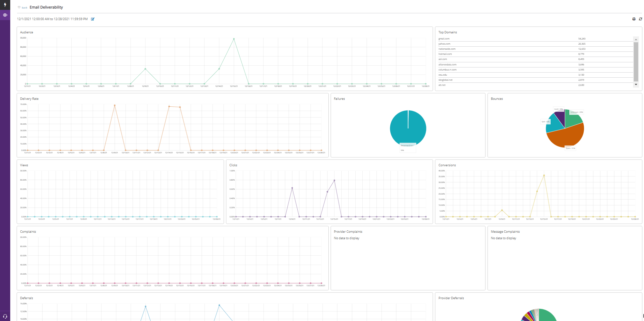Click No data text under Message Complaints
Viewport: 644px width, 321px height.
click(x=504, y=238)
